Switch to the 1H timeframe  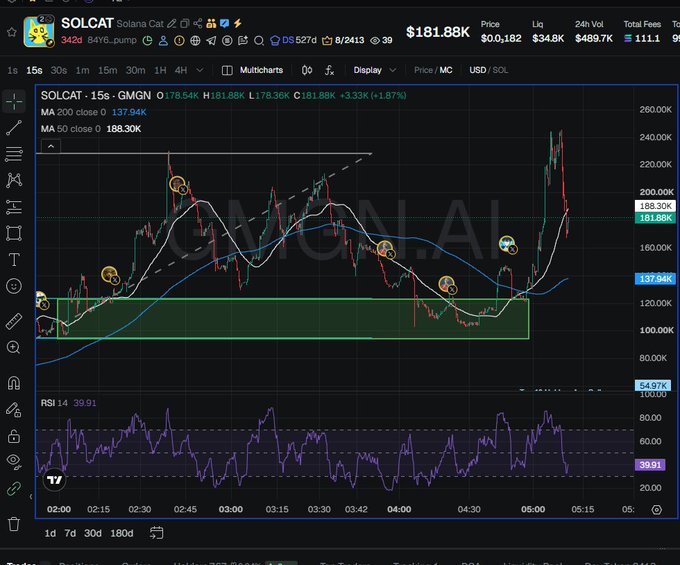tap(160, 70)
